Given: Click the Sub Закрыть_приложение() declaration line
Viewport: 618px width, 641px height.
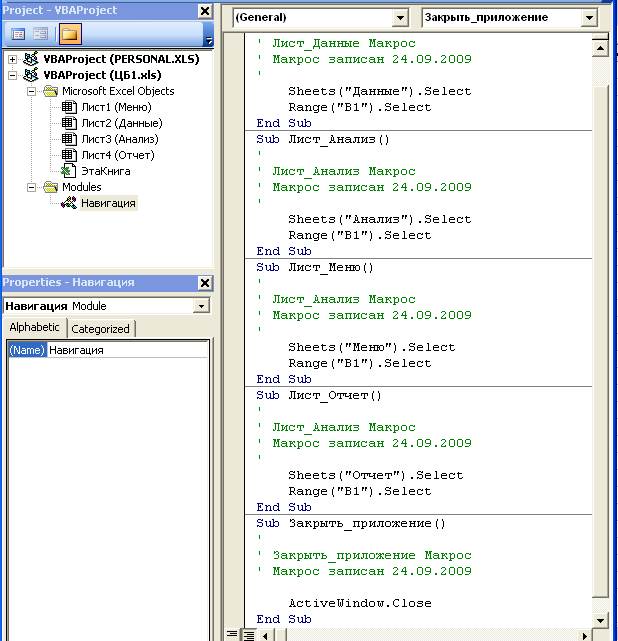Looking at the screenshot, I should tap(351, 523).
